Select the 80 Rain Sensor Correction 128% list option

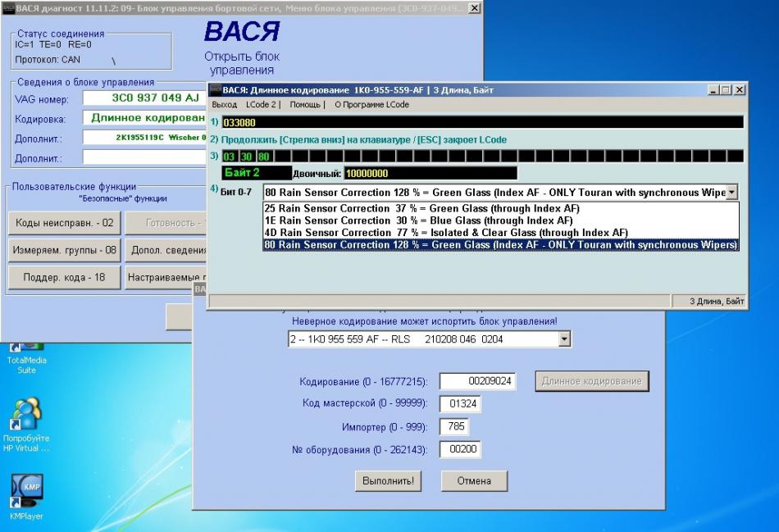point(500,245)
